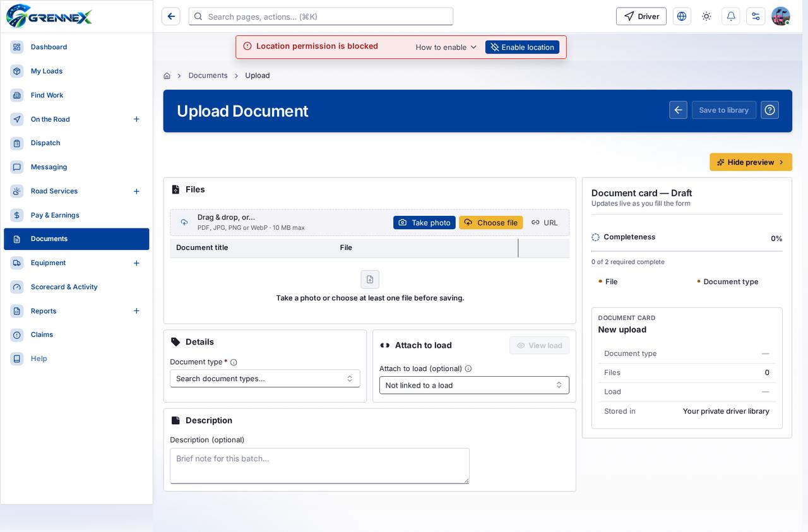This screenshot has height=532, width=808.
Task: Open My Loads in the sidebar
Action: pos(76,71)
